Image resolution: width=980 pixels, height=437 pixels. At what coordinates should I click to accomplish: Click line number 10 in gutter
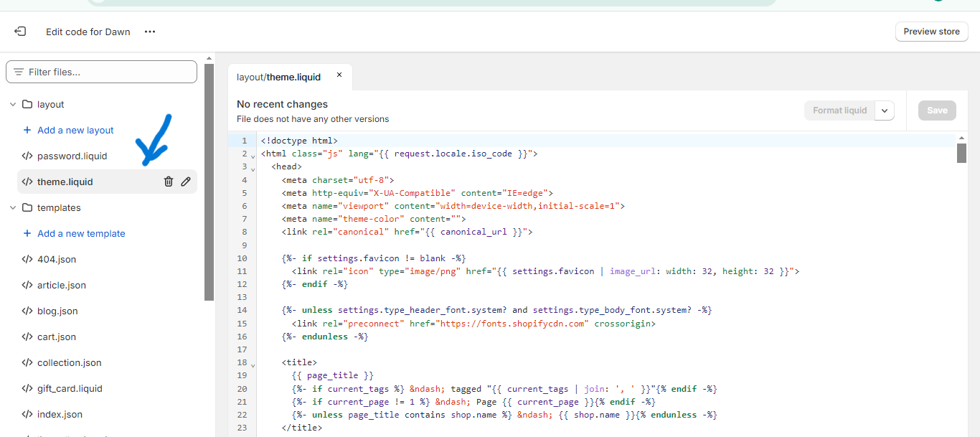pos(242,258)
